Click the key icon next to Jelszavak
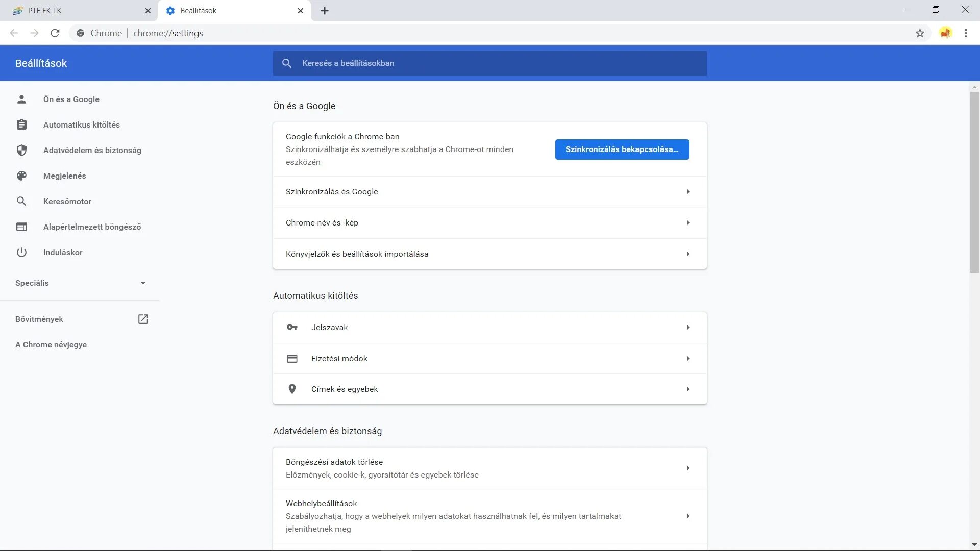The image size is (980, 551). point(292,327)
